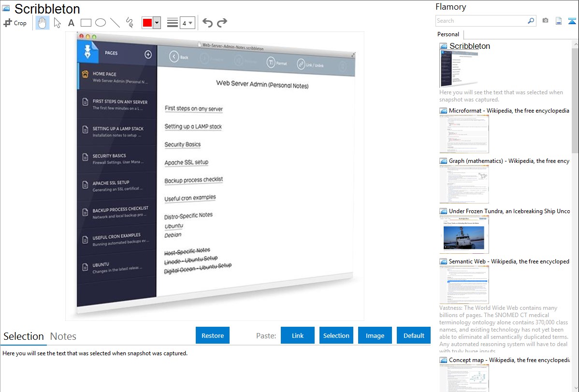Click the Paste Selection button
This screenshot has height=392, width=579.
coord(336,335)
